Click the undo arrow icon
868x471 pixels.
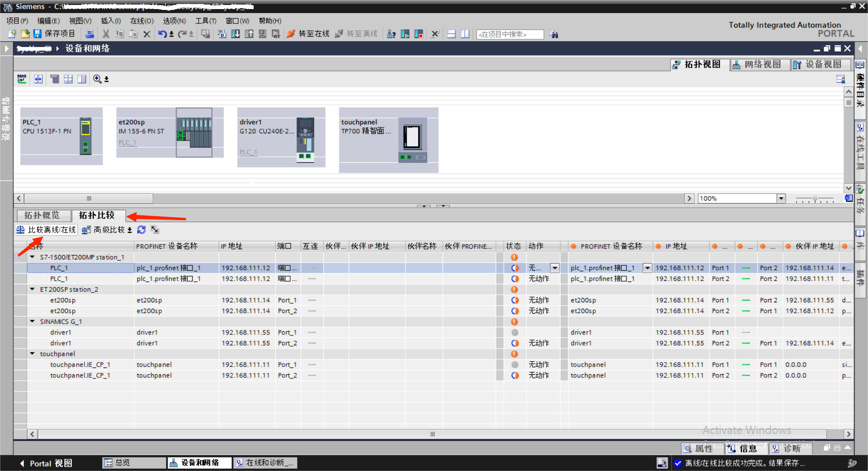tap(162, 34)
